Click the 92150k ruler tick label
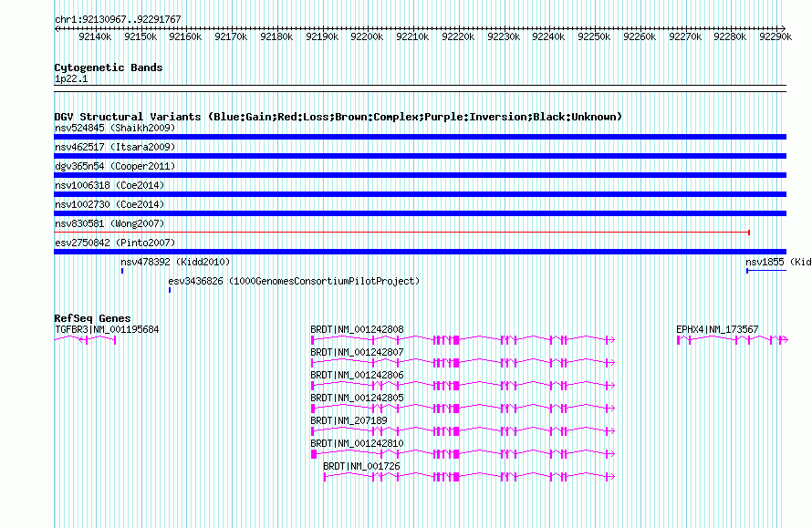Viewport: 812px width, 528px height. coord(141,36)
